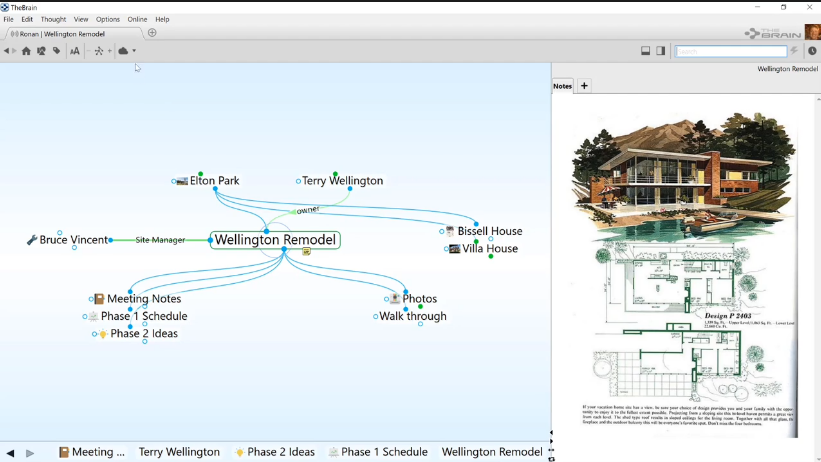The width and height of the screenshot is (821, 462).
Task: Click the green parent gate above Elton Park
Action: coord(201,173)
